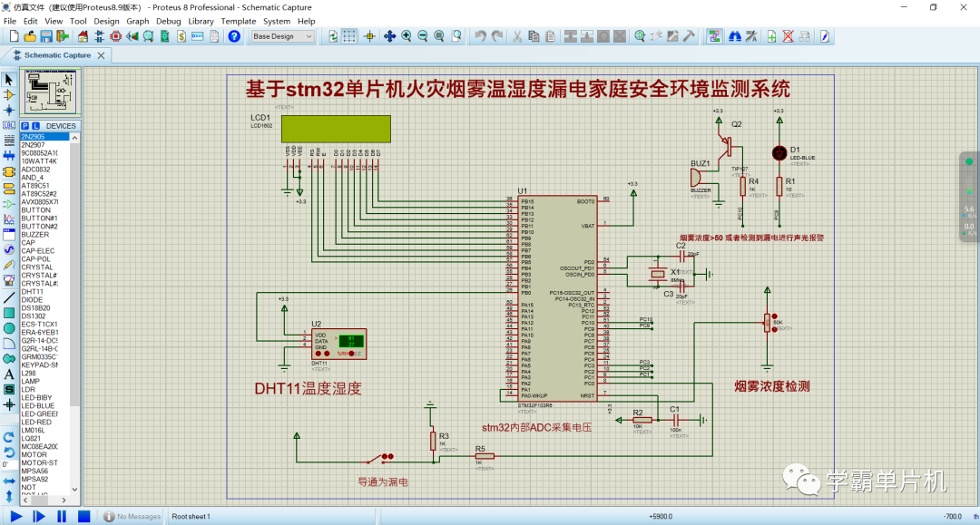Toggle the false origin button
Image resolution: width=980 pixels, height=525 pixels.
coord(369,36)
